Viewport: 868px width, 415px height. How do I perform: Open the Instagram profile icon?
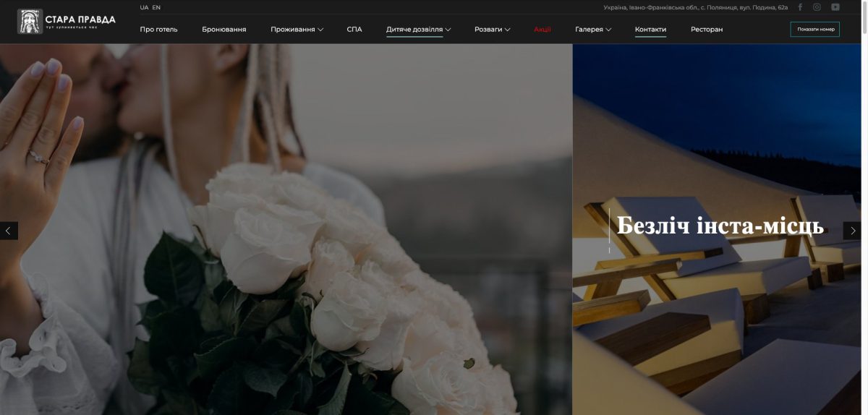click(x=817, y=7)
